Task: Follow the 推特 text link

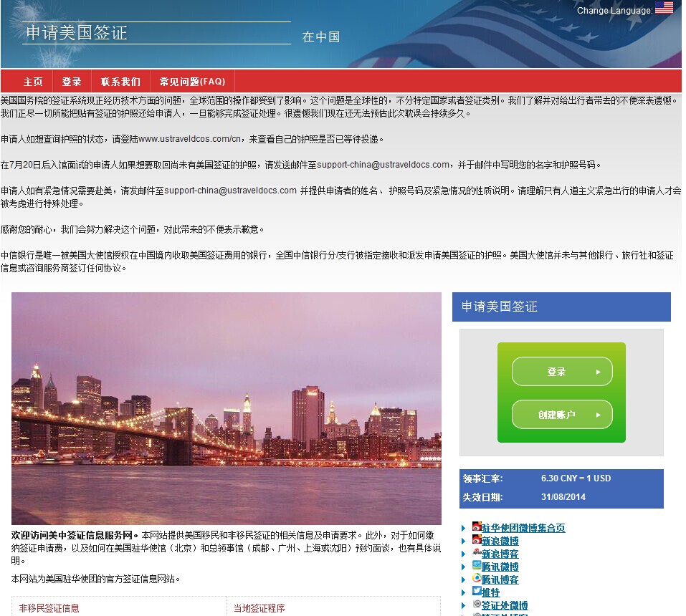Action: [491, 592]
